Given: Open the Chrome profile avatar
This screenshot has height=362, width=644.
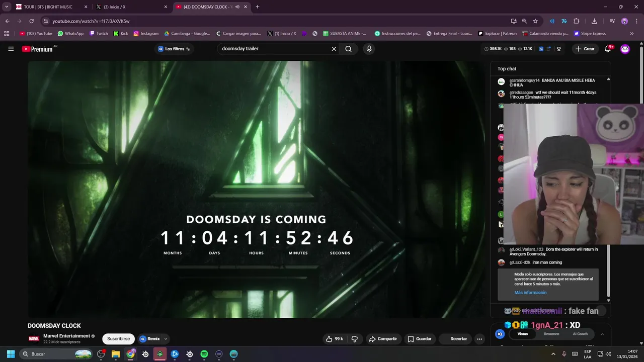Looking at the screenshot, I should (624, 21).
